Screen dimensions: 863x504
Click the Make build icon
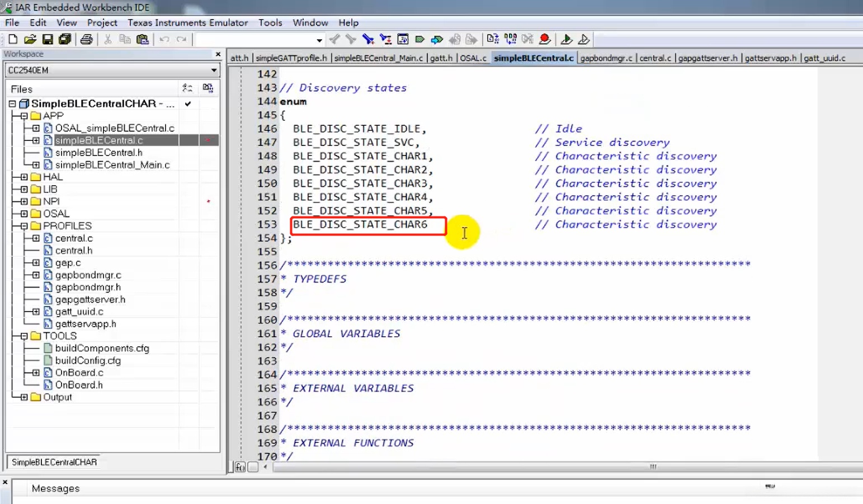coord(510,39)
